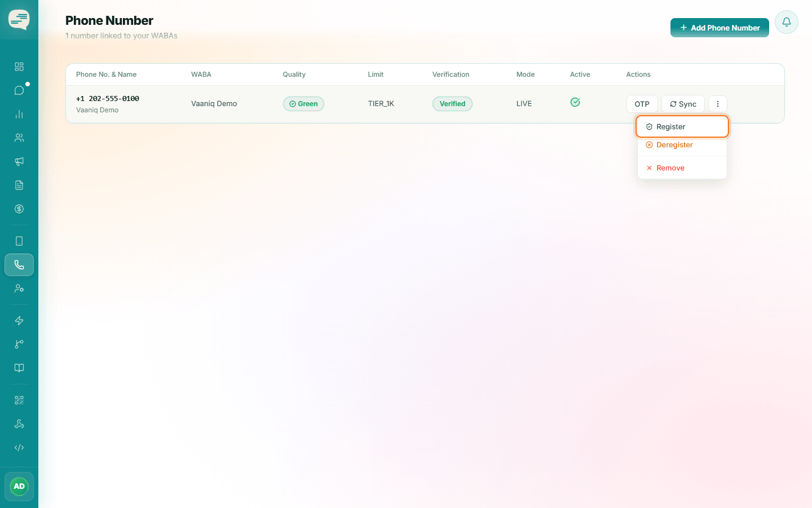Open the dashboard grid icon in sidebar

click(x=19, y=67)
